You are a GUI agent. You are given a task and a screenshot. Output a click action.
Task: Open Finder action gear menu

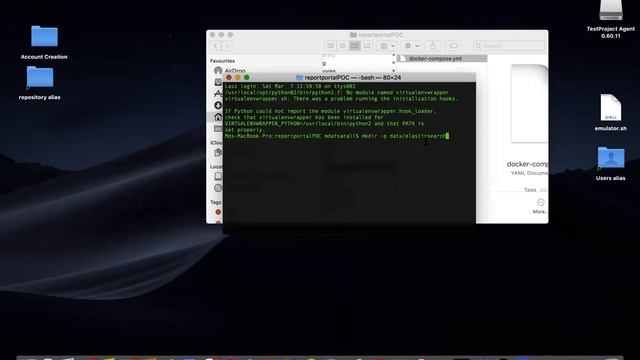(x=411, y=46)
